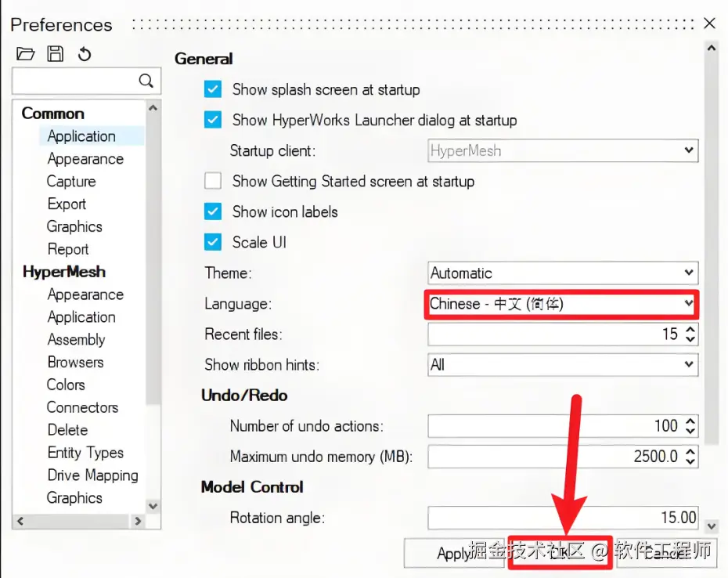Reset preferences with the circular arrow icon

pyautogui.click(x=85, y=54)
